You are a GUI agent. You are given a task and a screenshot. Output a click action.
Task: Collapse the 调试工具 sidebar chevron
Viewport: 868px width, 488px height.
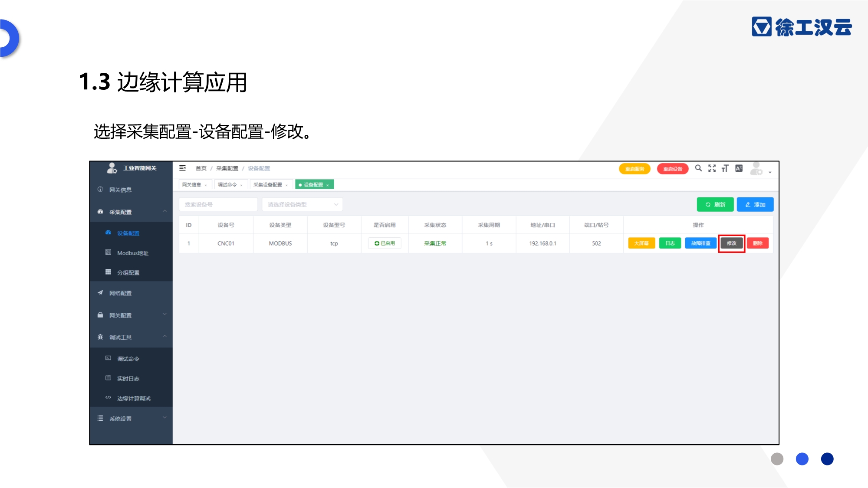click(x=164, y=336)
